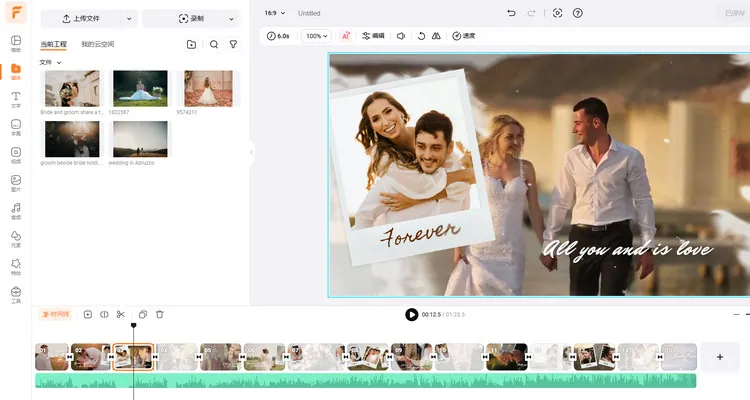
Task: Click the add scene plus button after timeline
Action: (x=719, y=357)
